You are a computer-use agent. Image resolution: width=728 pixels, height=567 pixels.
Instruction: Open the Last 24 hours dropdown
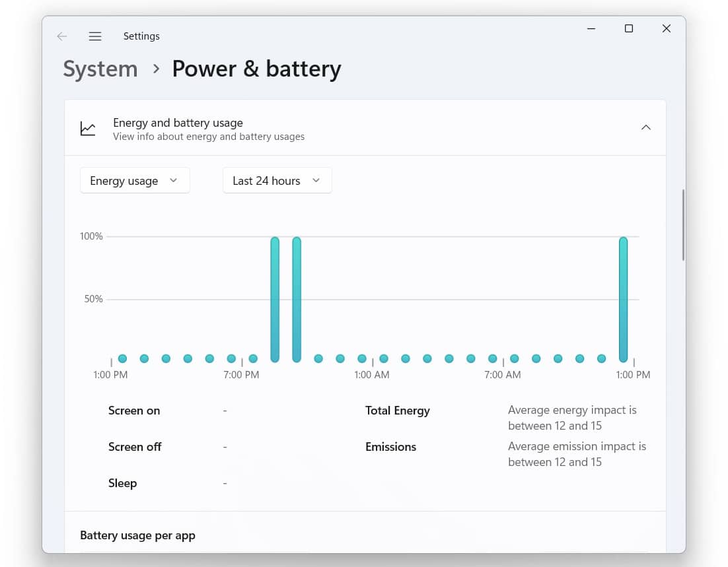pyautogui.click(x=277, y=181)
